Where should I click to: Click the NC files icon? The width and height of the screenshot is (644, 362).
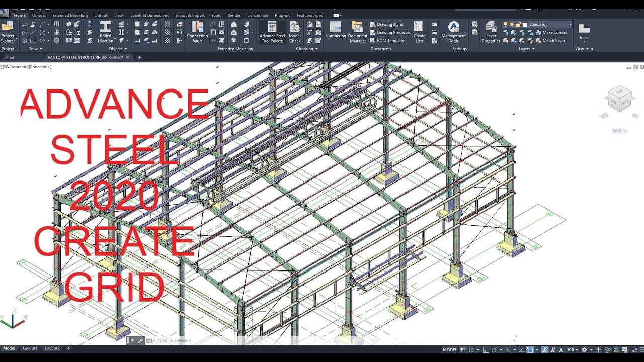click(434, 24)
